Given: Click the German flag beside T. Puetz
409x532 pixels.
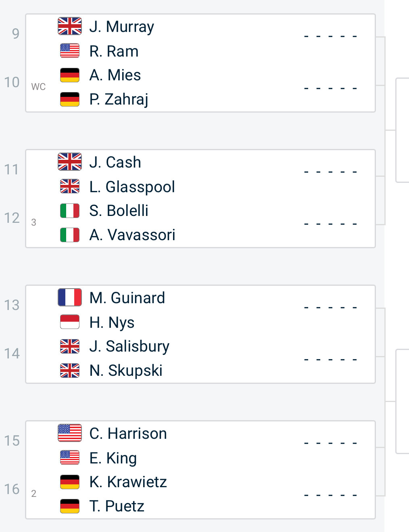Looking at the screenshot, I should [x=70, y=506].
